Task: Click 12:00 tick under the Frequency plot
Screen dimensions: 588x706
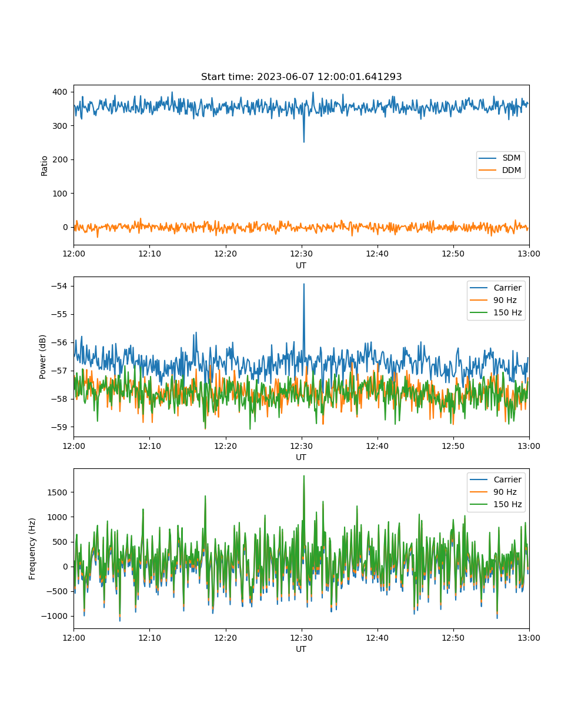Action: click(73, 637)
